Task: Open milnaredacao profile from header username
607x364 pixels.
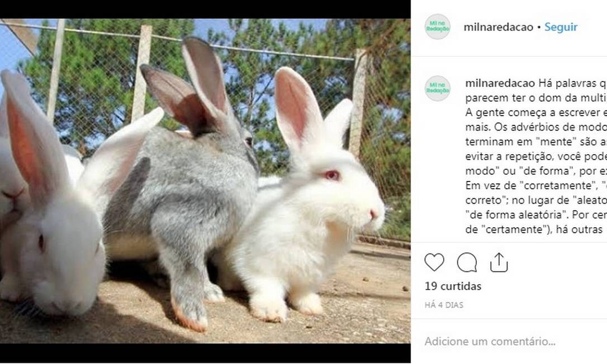Action: point(498,27)
